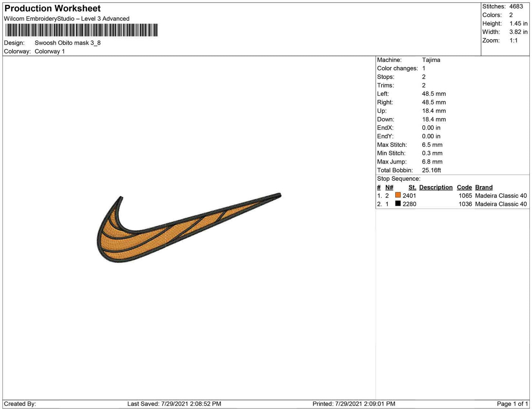Select thread code "1036"
Screen dimensions: 532x409
[x=465, y=204]
